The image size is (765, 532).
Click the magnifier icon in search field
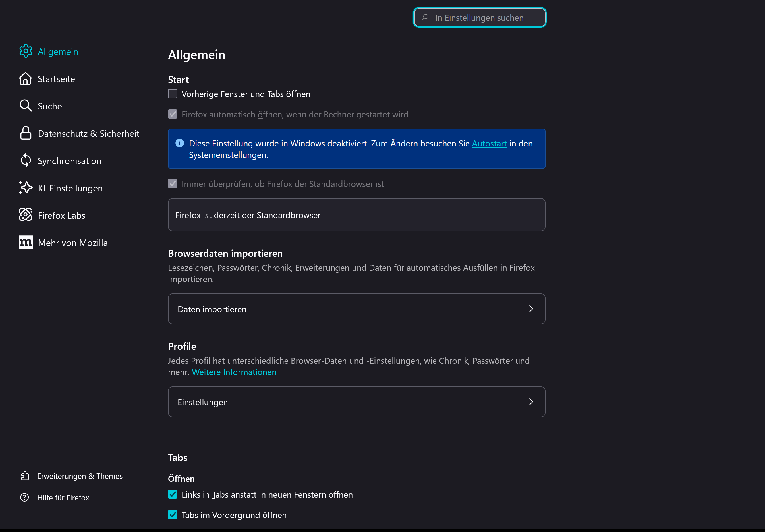pos(426,17)
